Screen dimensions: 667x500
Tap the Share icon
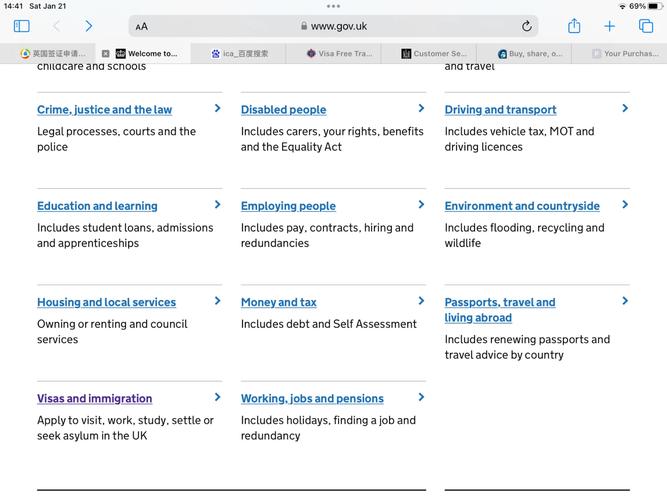(574, 26)
